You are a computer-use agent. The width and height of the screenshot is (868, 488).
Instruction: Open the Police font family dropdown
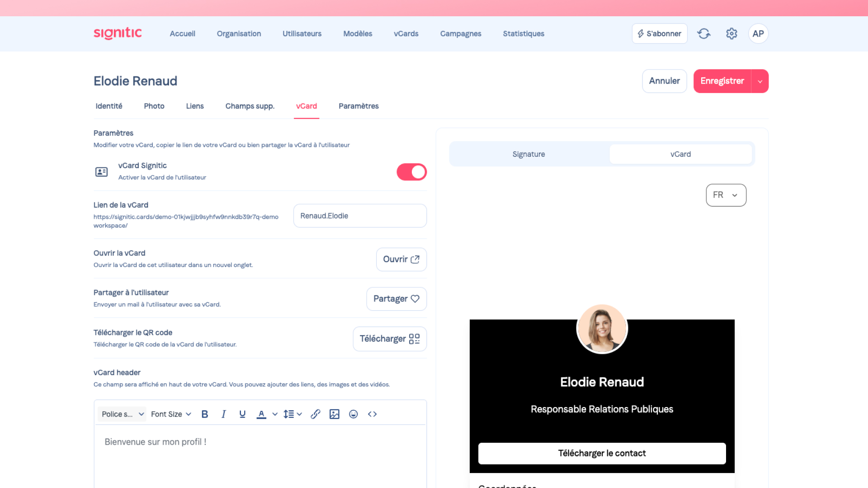(122, 414)
